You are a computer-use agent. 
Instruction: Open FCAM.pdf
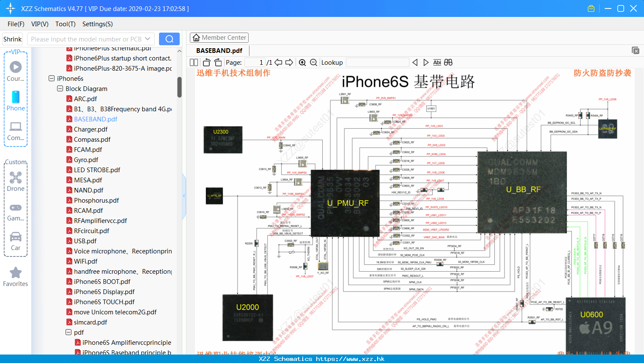pos(88,149)
